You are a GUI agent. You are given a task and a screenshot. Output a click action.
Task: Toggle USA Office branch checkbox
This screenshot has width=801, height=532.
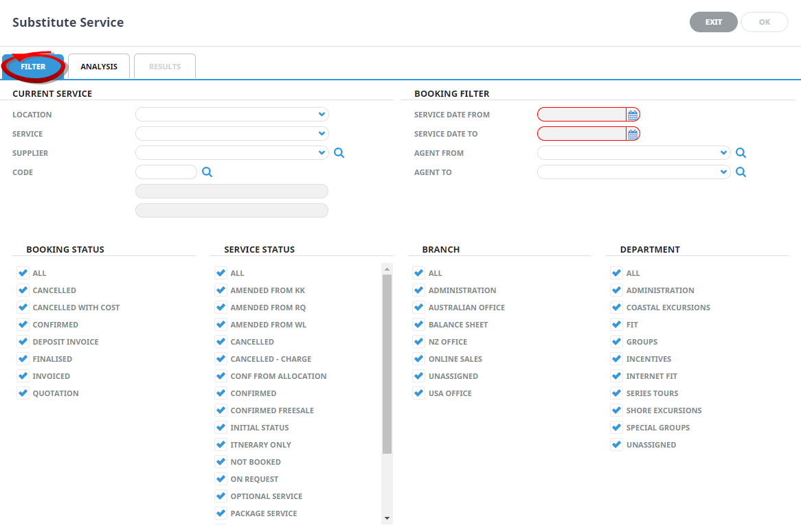pos(418,393)
